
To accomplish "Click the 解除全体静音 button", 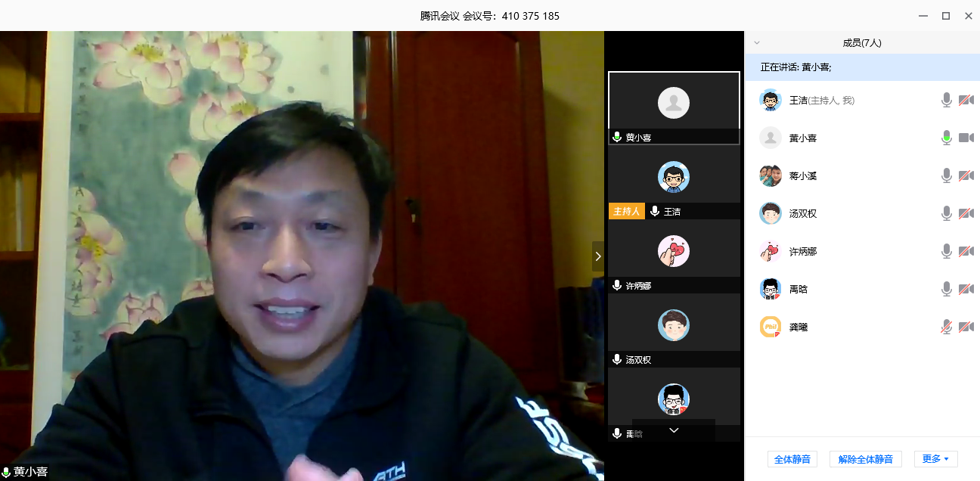I will click(865, 459).
